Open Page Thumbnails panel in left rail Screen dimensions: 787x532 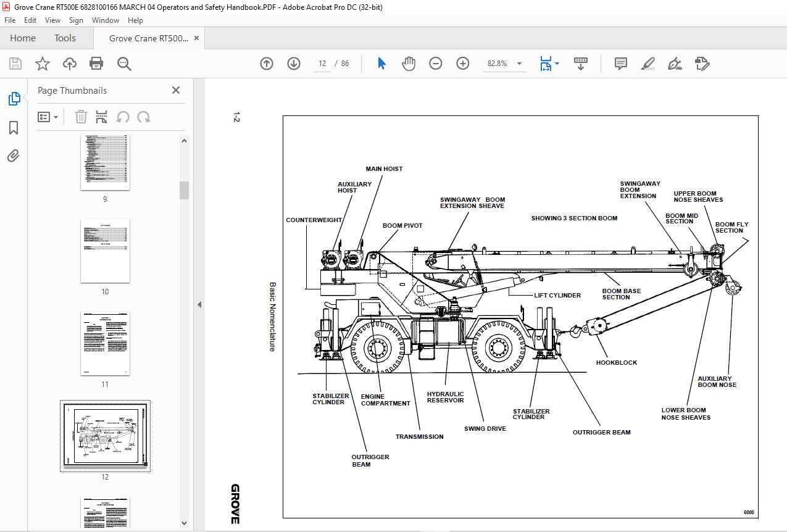tap(14, 98)
